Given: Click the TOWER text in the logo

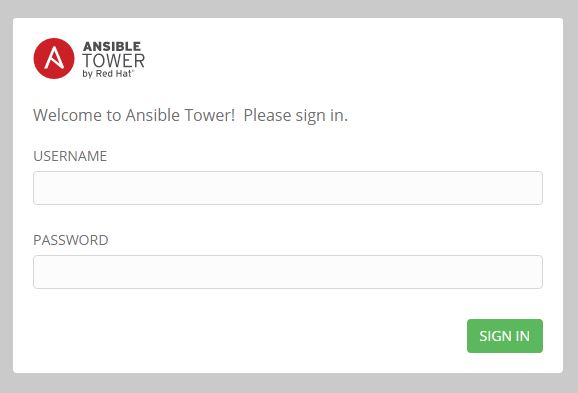Looking at the screenshot, I should coord(114,61).
